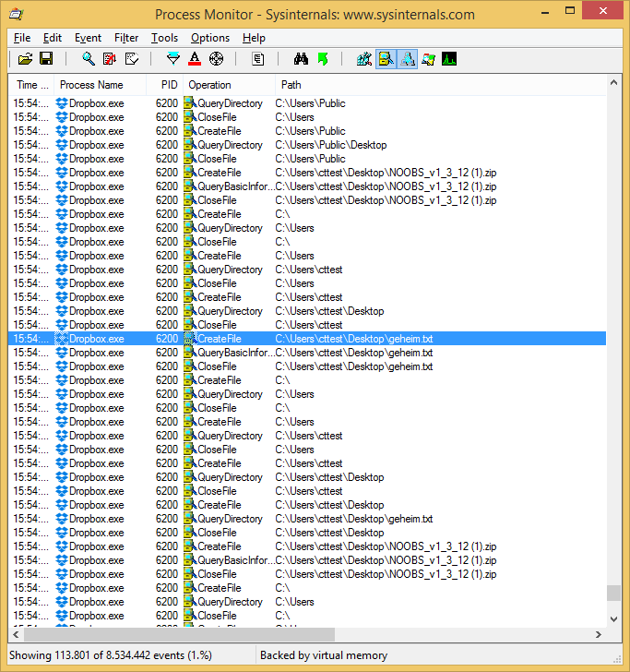Open the Event menu
Viewport: 630px width, 672px height.
(x=88, y=38)
